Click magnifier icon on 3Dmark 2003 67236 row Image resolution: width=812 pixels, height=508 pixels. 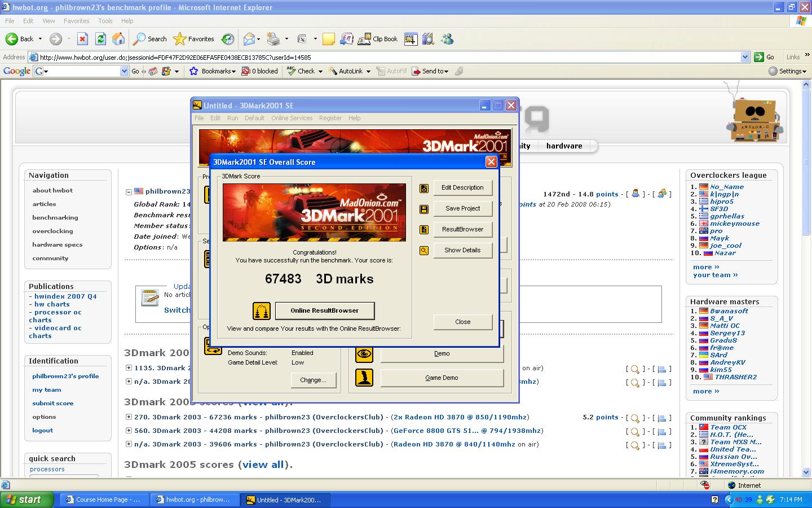pyautogui.click(x=635, y=418)
